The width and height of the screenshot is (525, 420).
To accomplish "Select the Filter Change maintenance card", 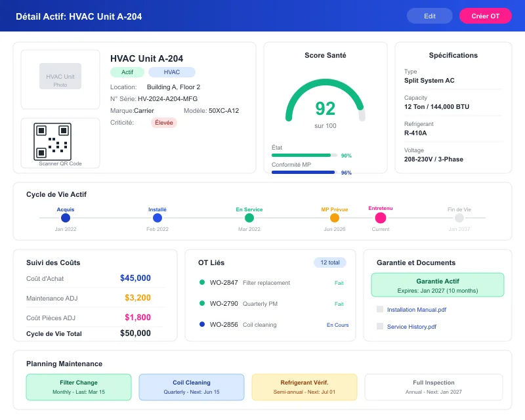I will [78, 387].
